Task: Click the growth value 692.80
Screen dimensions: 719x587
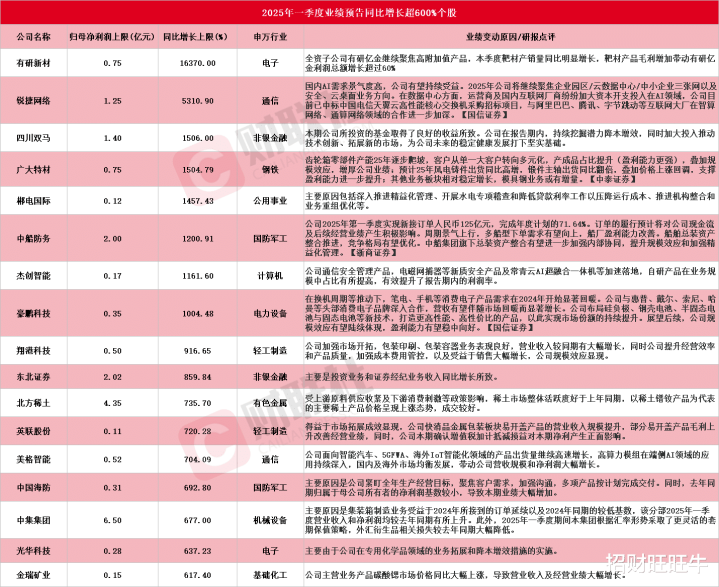Action: (198, 487)
